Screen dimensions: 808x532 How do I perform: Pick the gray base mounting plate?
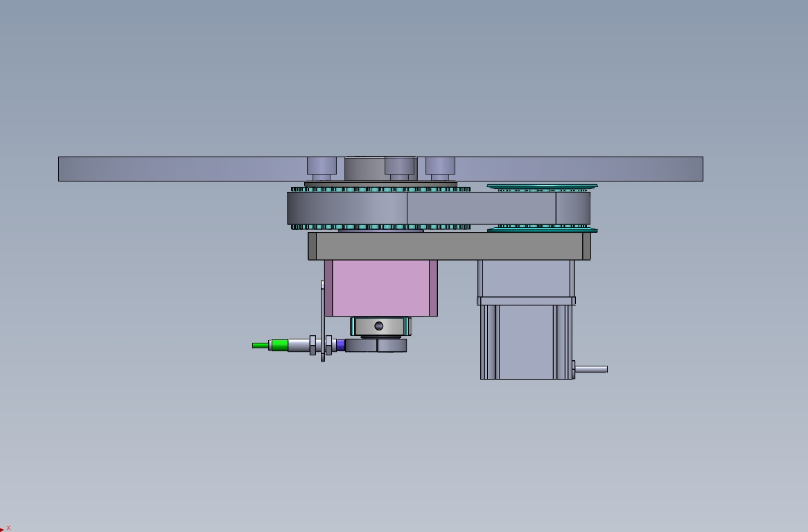tap(449, 246)
